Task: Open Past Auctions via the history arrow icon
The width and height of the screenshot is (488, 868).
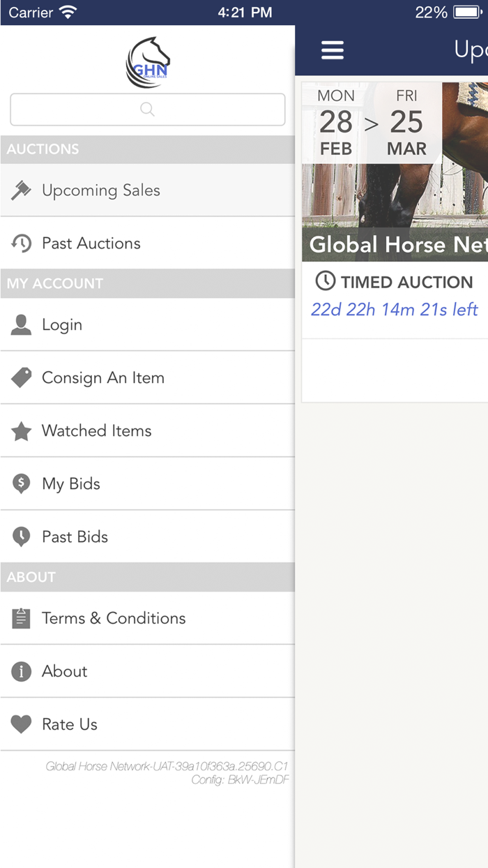Action: (x=21, y=243)
